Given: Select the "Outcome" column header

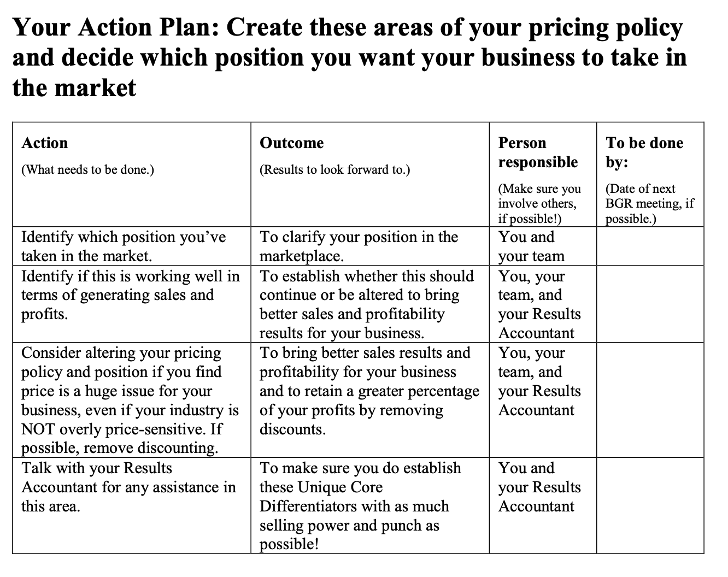Looking at the screenshot, I should tap(291, 143).
